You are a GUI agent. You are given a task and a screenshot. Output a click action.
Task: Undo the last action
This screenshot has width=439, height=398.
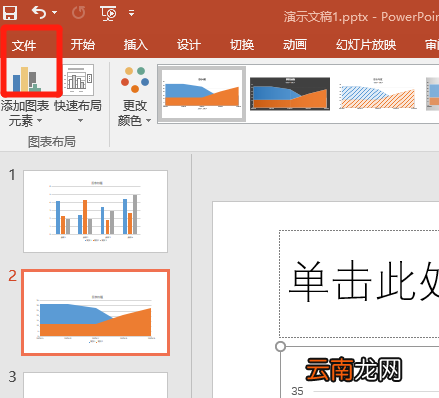point(39,13)
